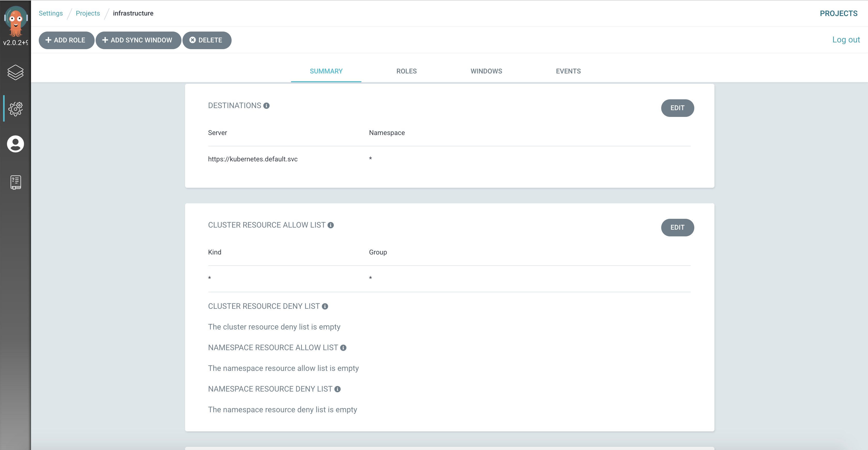Image resolution: width=868 pixels, height=450 pixels.
Task: Select the Summary tab
Action: click(326, 71)
